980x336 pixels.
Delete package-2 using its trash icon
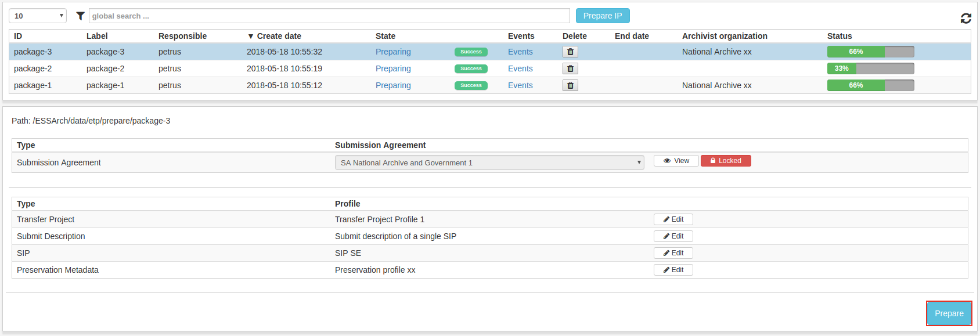click(x=570, y=68)
